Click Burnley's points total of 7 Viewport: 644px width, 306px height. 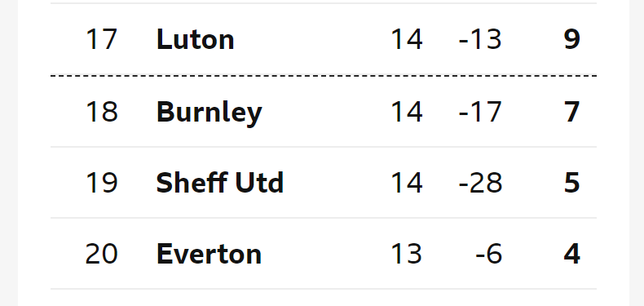point(572,112)
